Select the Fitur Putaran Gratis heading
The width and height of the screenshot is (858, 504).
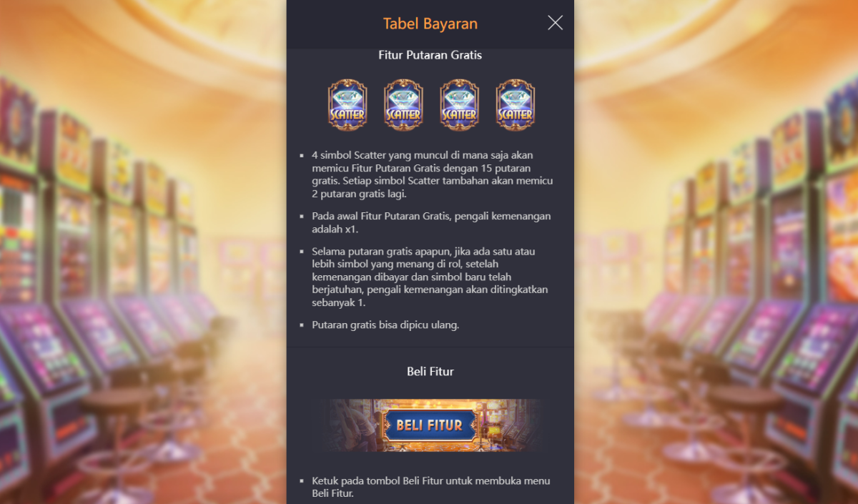pyautogui.click(x=430, y=55)
